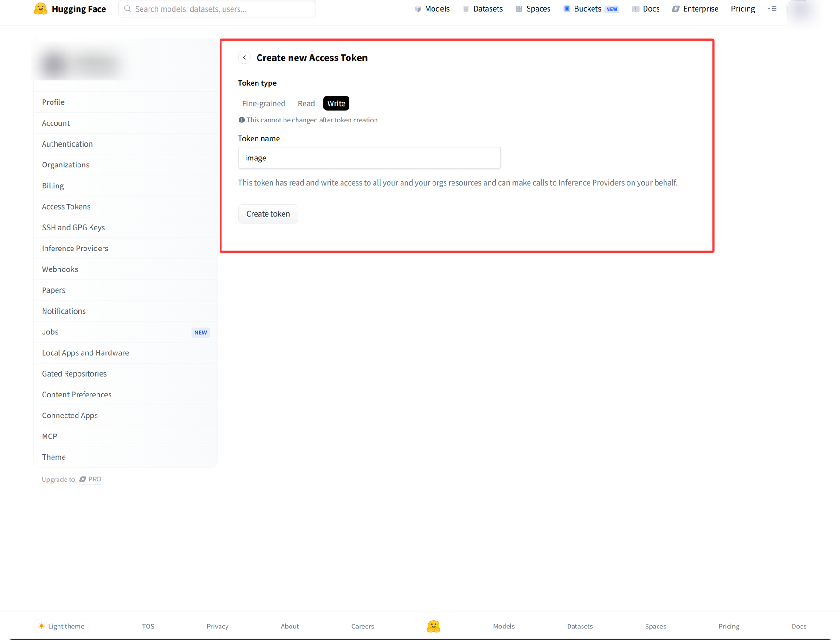Open Account settings

pos(125,123)
